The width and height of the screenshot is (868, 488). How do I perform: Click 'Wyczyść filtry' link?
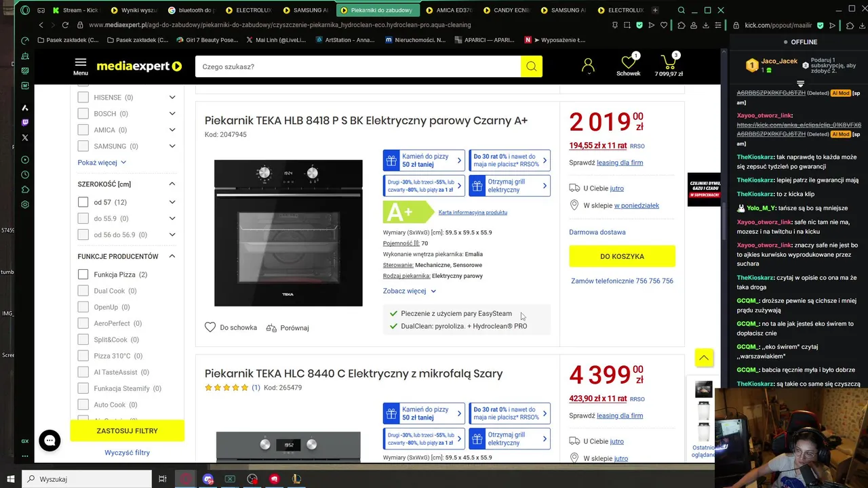click(127, 452)
